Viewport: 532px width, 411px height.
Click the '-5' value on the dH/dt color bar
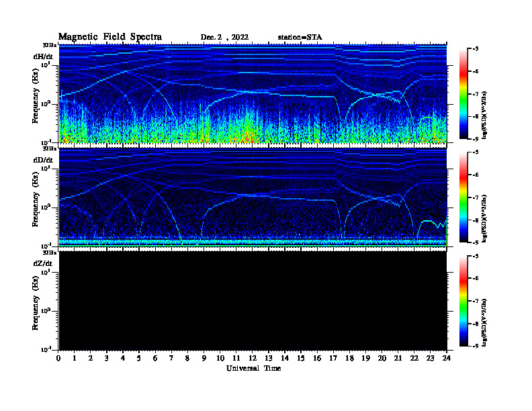pos(476,49)
